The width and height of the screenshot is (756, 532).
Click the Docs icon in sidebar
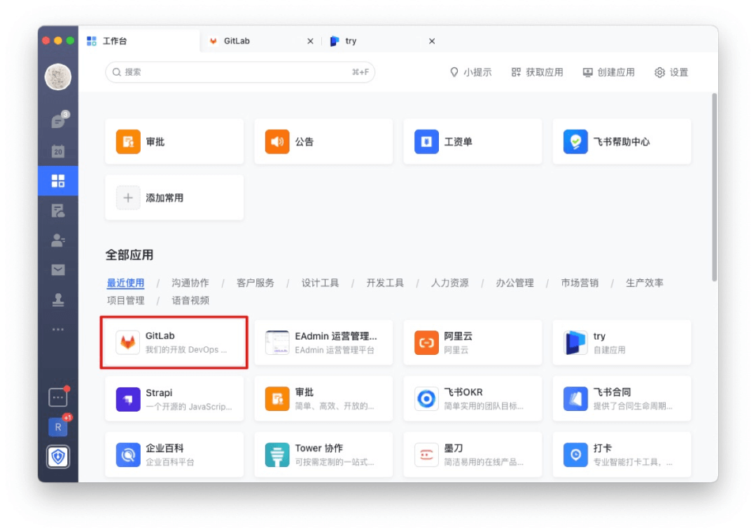[x=58, y=210]
